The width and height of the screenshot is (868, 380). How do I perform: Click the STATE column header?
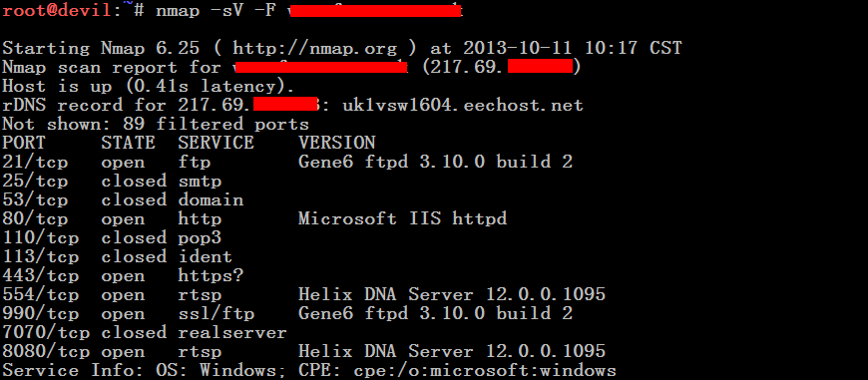(x=128, y=143)
